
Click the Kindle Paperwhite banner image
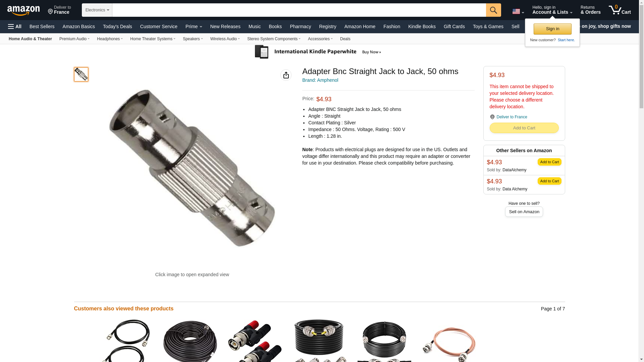tap(319, 52)
